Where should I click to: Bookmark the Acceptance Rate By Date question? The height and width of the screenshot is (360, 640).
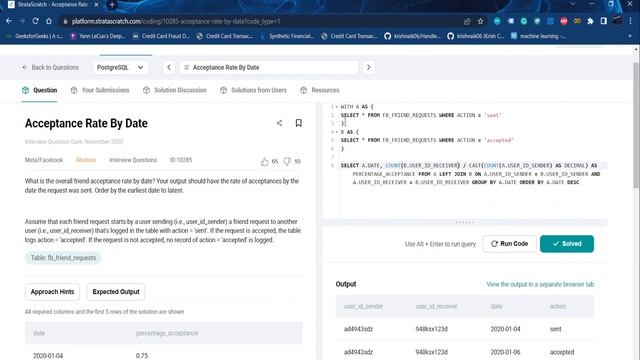(x=298, y=123)
